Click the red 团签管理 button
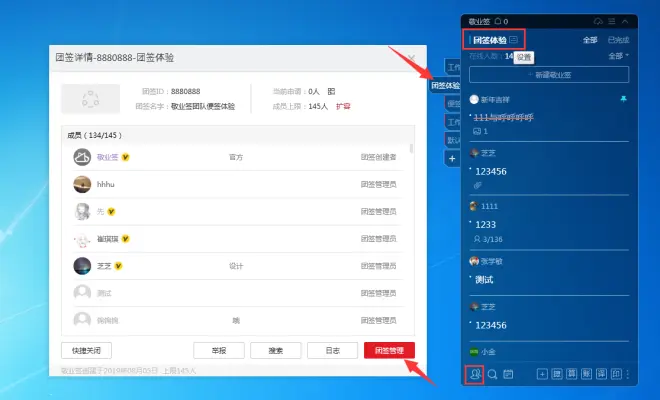Image resolution: width=660 pixels, height=400 pixels. coord(389,350)
